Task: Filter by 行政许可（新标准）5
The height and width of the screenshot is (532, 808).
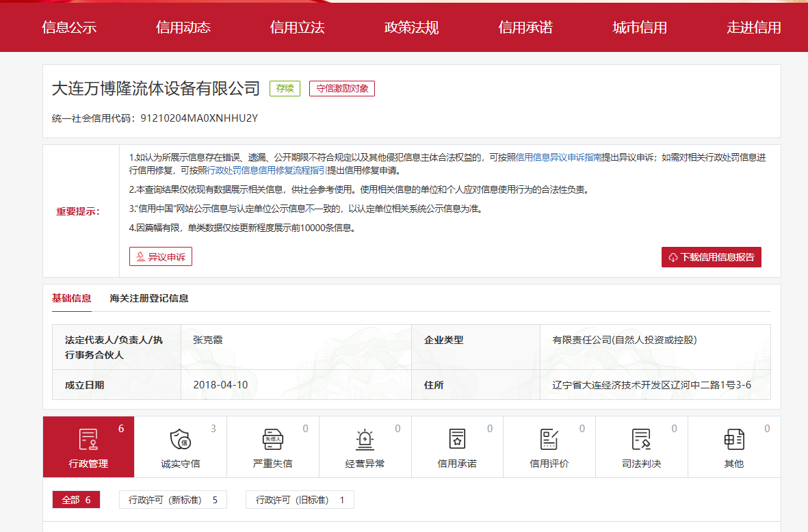Action: 172,500
